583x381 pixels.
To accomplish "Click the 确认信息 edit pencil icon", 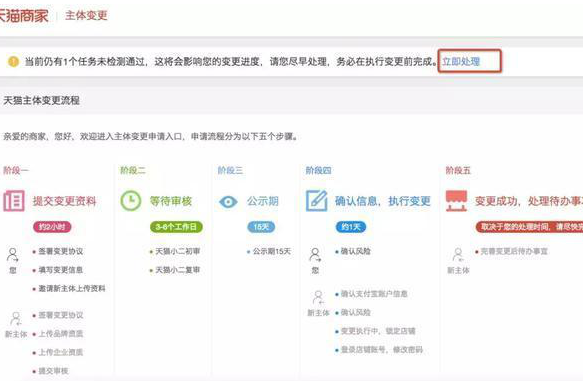I will (316, 200).
